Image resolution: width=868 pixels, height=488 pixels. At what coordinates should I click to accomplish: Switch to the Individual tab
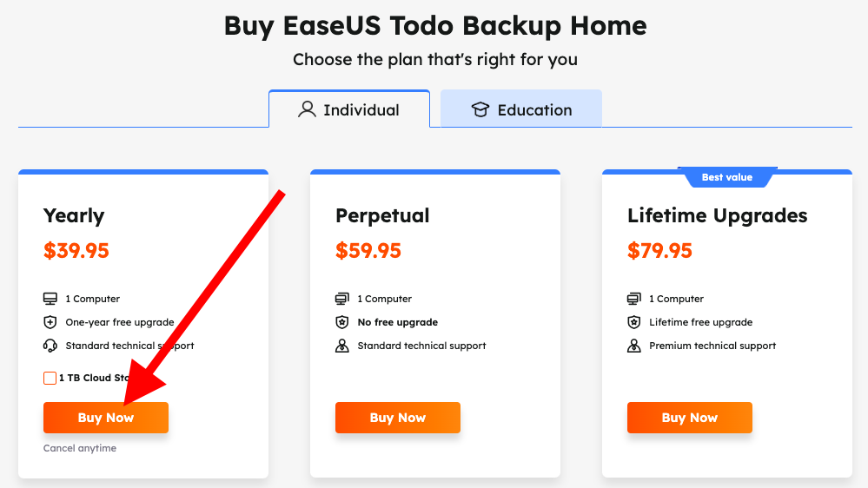(349, 110)
